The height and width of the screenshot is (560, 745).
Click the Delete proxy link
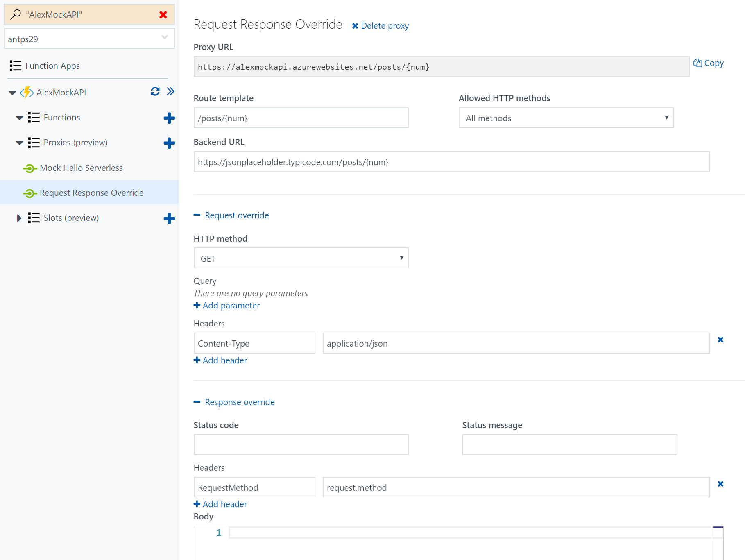click(380, 26)
